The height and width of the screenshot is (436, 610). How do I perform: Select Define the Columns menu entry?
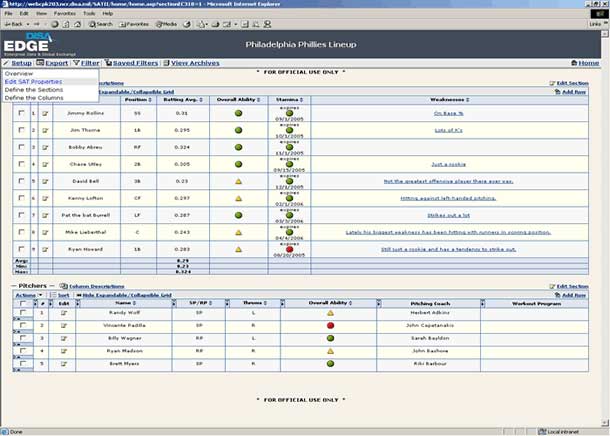coord(35,97)
